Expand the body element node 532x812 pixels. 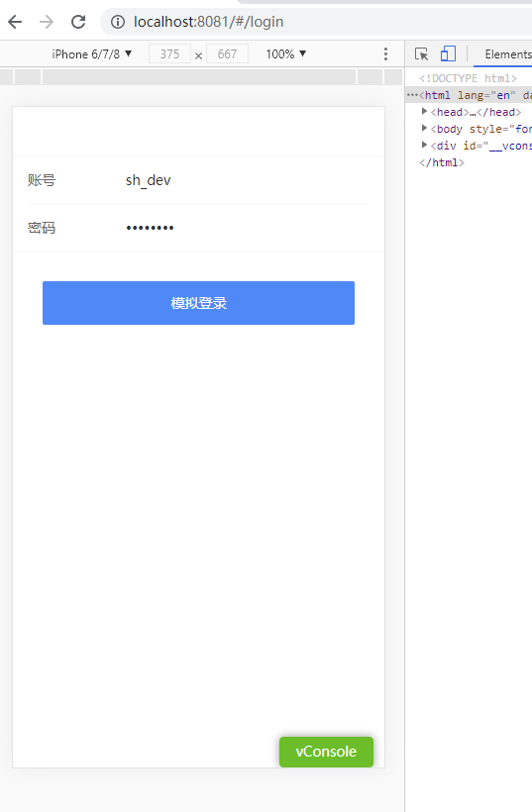424,128
